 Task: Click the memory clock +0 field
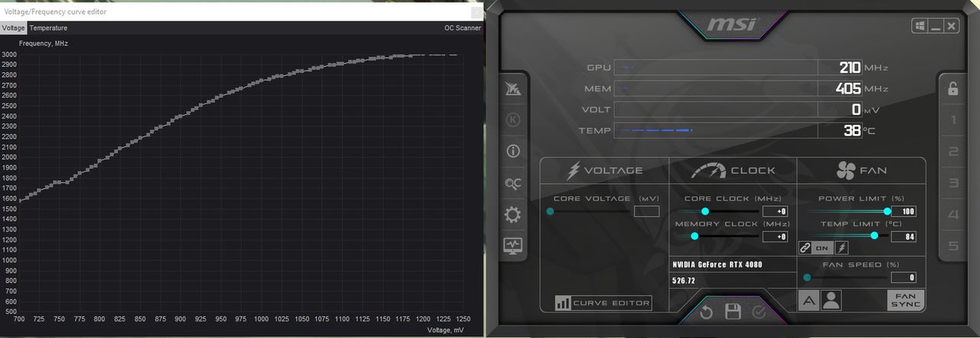pyautogui.click(x=776, y=236)
